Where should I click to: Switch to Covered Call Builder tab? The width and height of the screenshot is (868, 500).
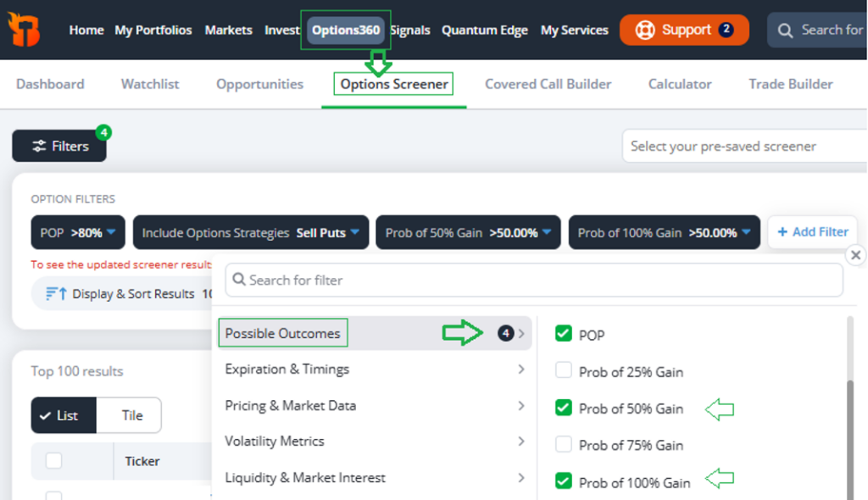(548, 84)
